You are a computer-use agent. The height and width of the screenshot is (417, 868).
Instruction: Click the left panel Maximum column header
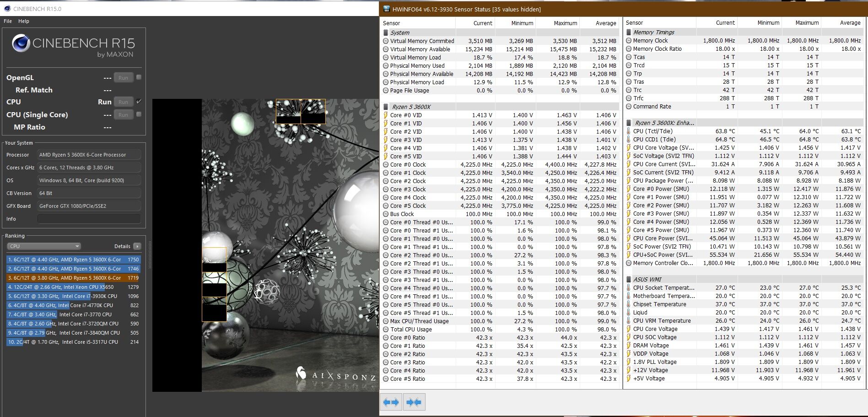coord(566,23)
